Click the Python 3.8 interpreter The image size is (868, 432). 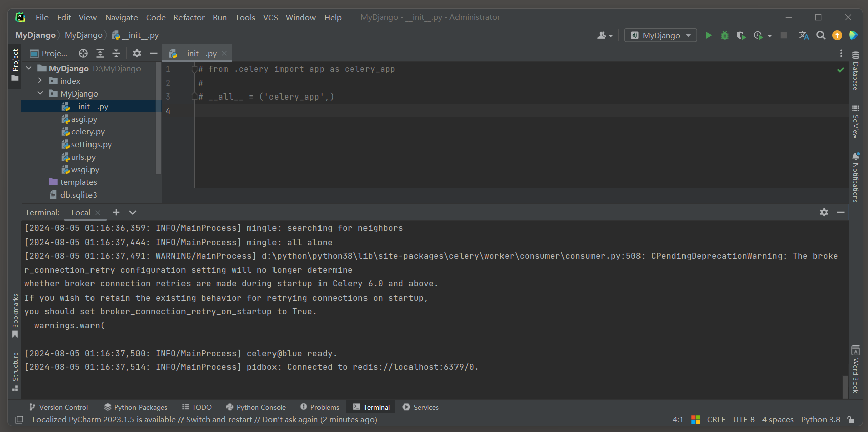click(x=820, y=420)
